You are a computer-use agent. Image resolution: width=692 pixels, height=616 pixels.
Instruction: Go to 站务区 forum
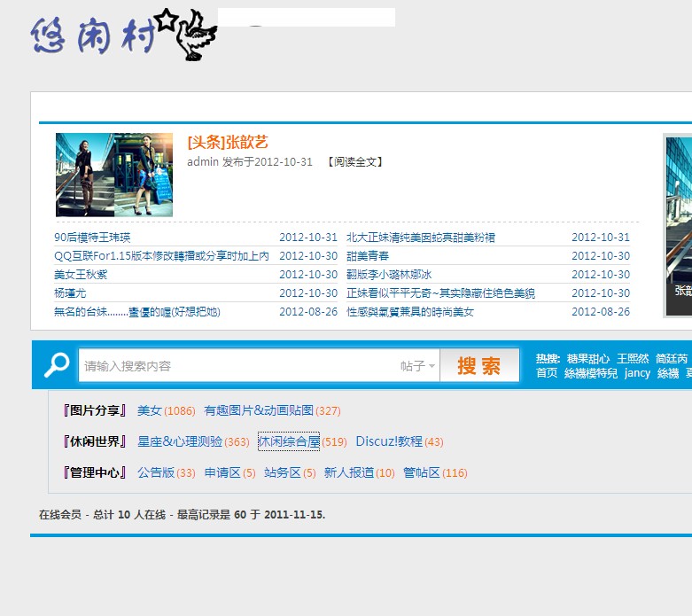click(x=283, y=472)
